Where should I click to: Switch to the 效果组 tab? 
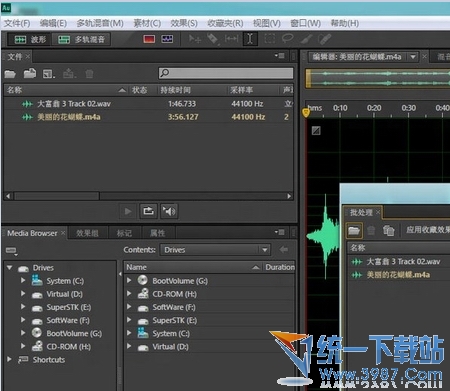(88, 233)
